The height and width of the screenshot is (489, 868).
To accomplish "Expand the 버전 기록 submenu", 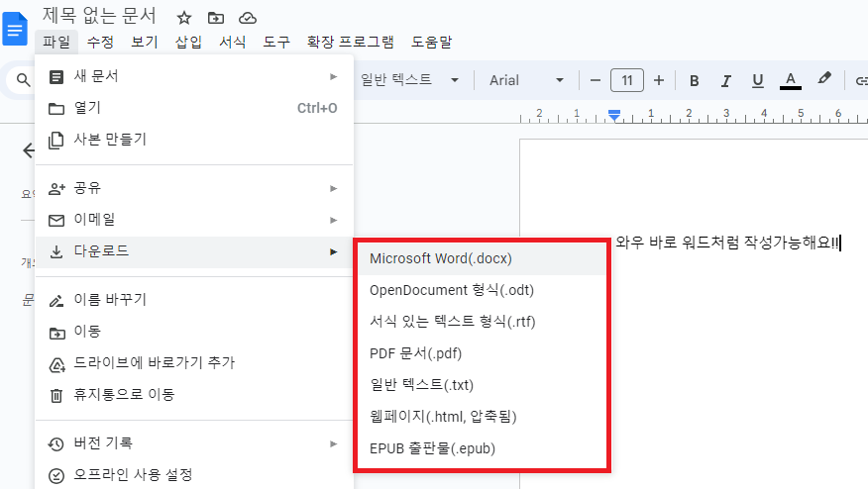I will tap(194, 443).
